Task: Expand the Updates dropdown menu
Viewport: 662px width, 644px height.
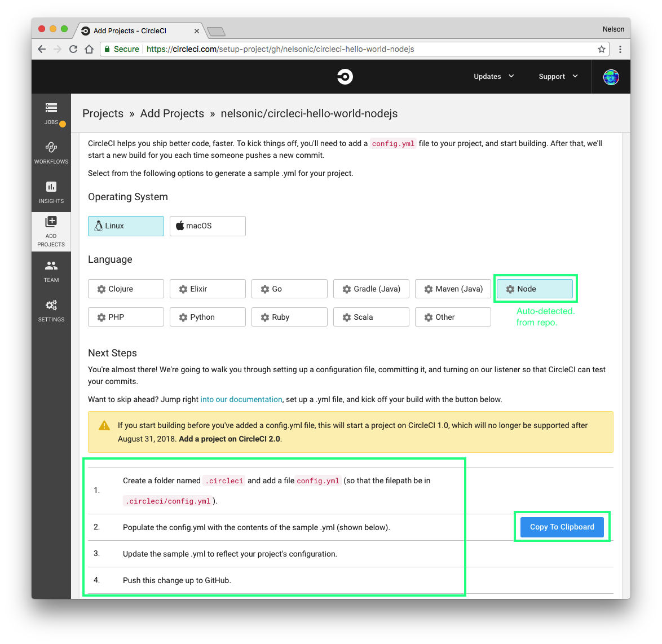Action: (x=493, y=77)
